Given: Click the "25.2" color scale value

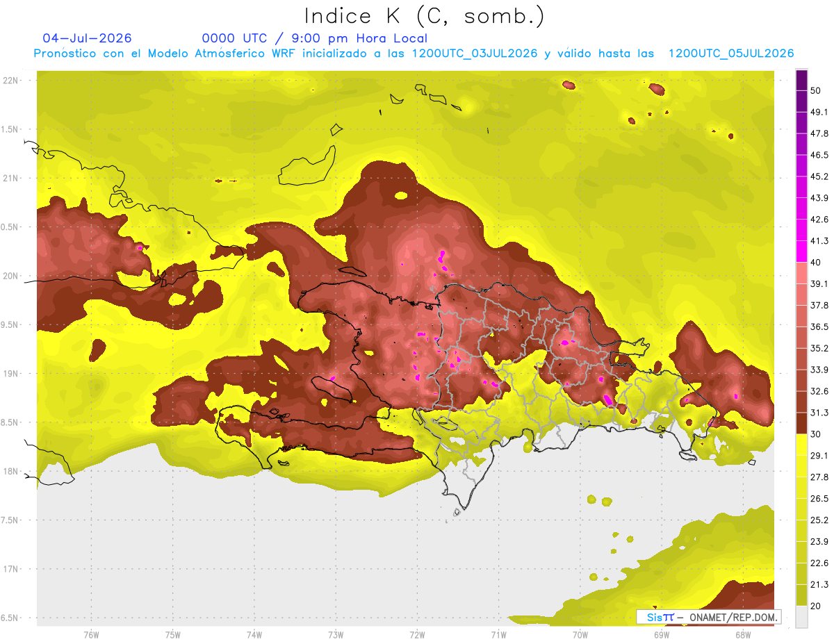Looking at the screenshot, I should (819, 520).
